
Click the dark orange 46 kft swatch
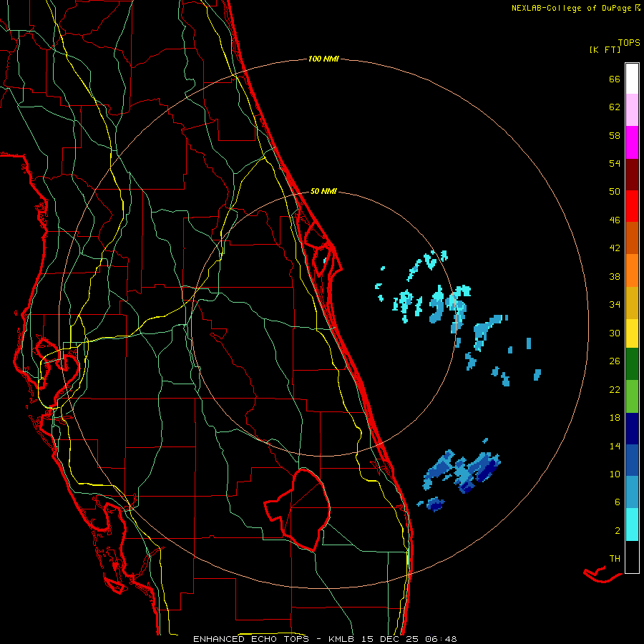(632, 238)
